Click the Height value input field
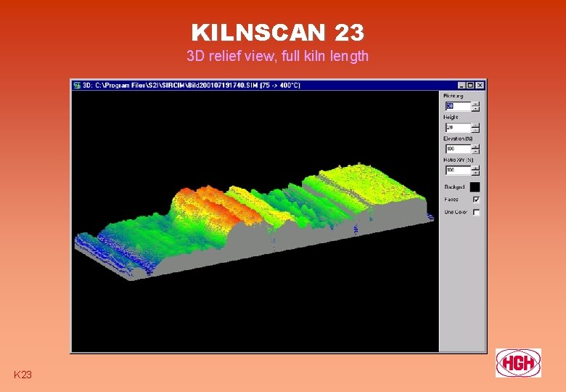566x392 pixels. [459, 128]
